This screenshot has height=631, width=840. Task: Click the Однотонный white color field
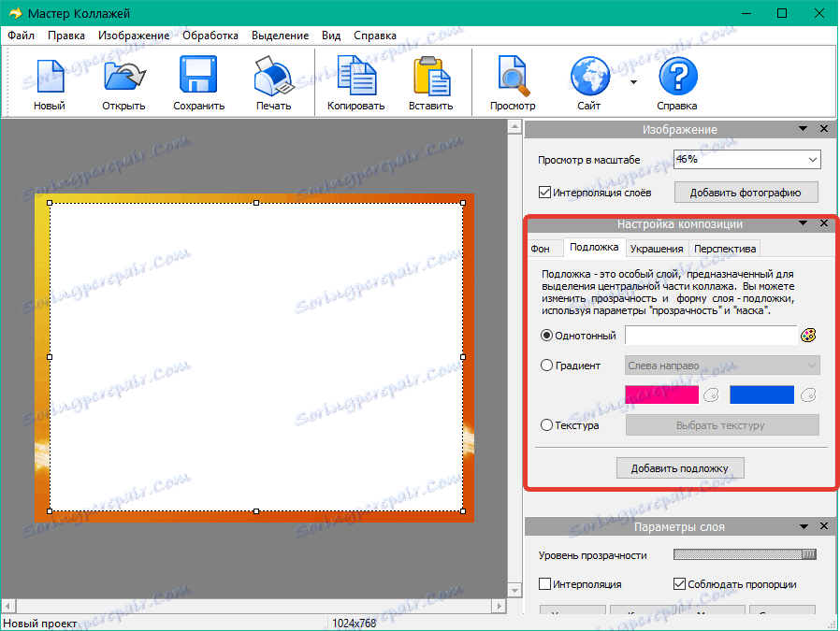(711, 336)
